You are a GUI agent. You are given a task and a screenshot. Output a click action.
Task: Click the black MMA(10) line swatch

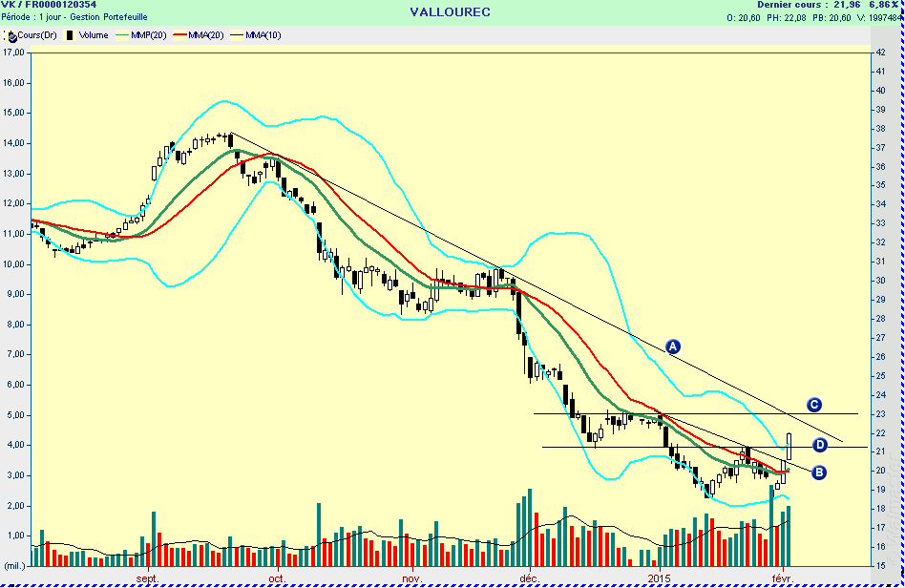237,35
